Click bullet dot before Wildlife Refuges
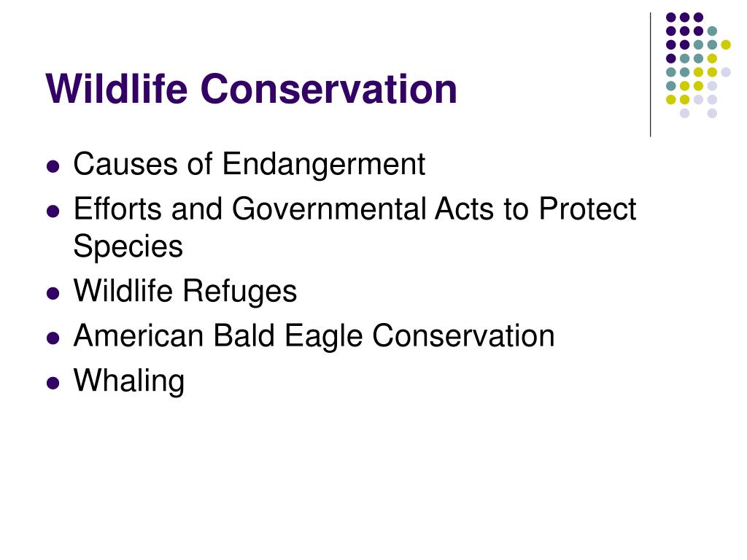This screenshot has width=747, height=560. 53,293
